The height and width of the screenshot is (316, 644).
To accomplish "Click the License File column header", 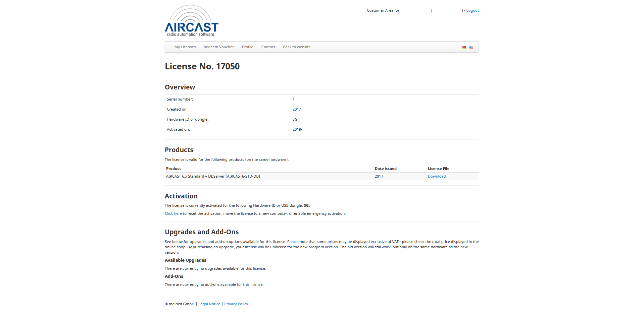I will tap(438, 169).
